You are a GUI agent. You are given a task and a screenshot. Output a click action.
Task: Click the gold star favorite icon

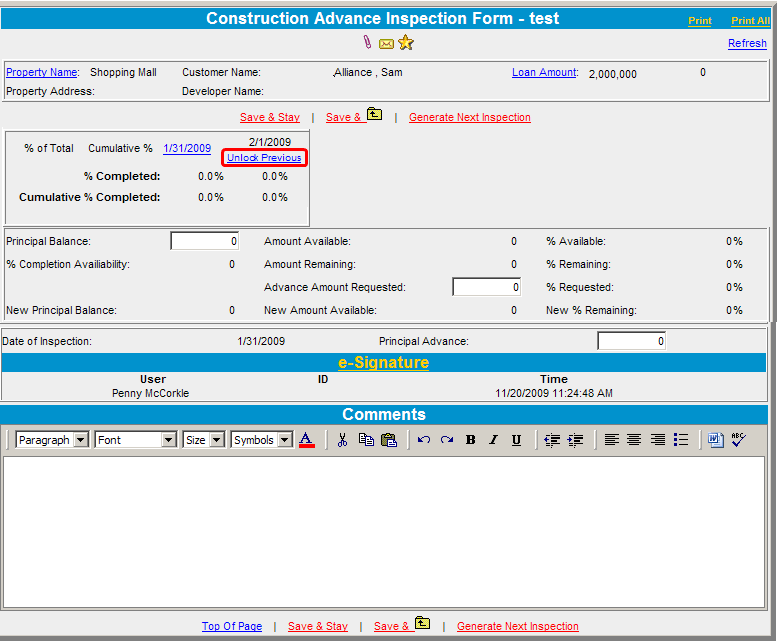406,43
